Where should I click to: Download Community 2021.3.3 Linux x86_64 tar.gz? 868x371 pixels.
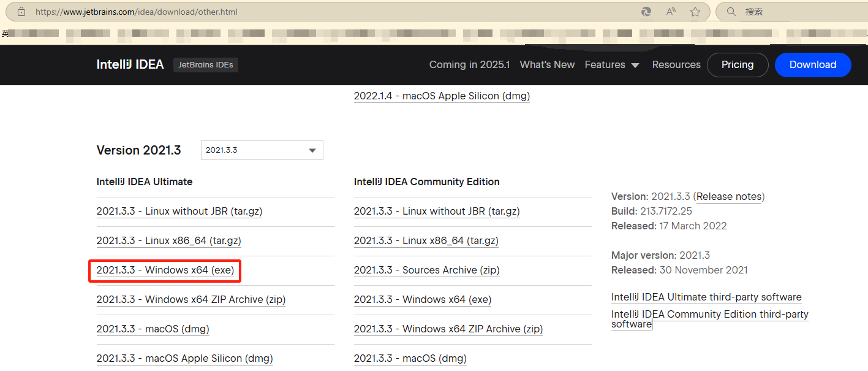coord(426,241)
